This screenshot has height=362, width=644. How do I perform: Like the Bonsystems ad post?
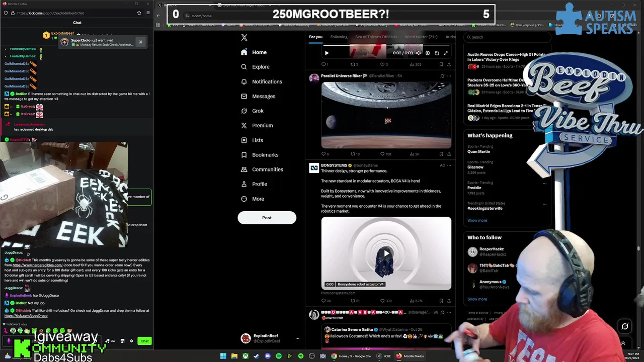(x=382, y=301)
